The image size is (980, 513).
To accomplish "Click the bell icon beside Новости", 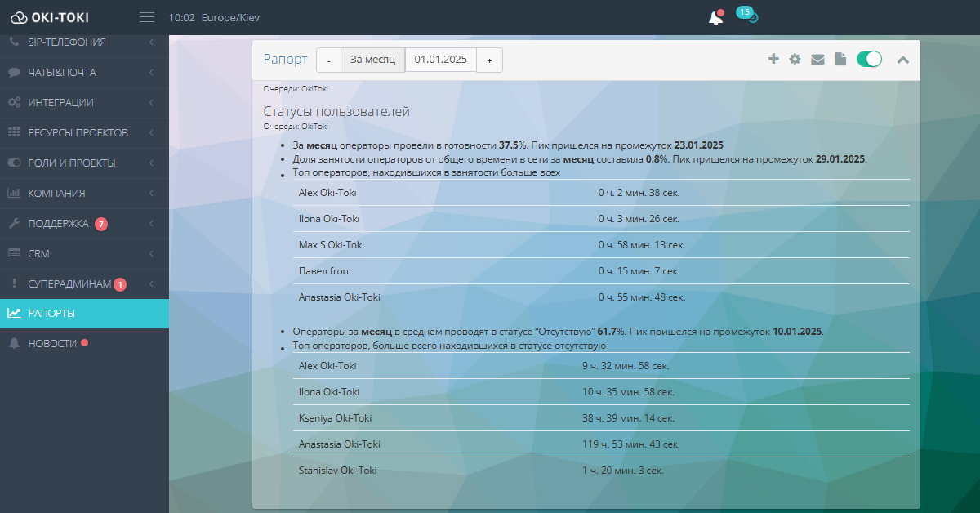I will 14,344.
